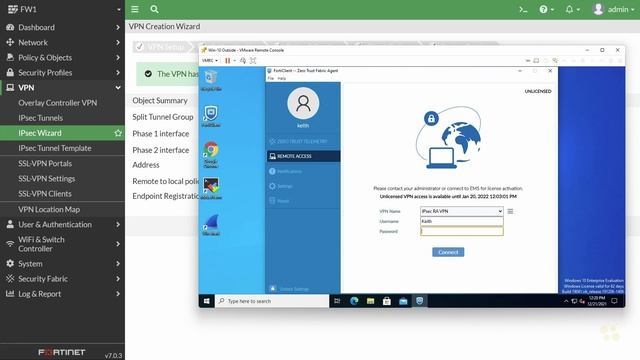The width and height of the screenshot is (640, 360).
Task: Open File Explorer from taskbar
Action: click(370, 301)
